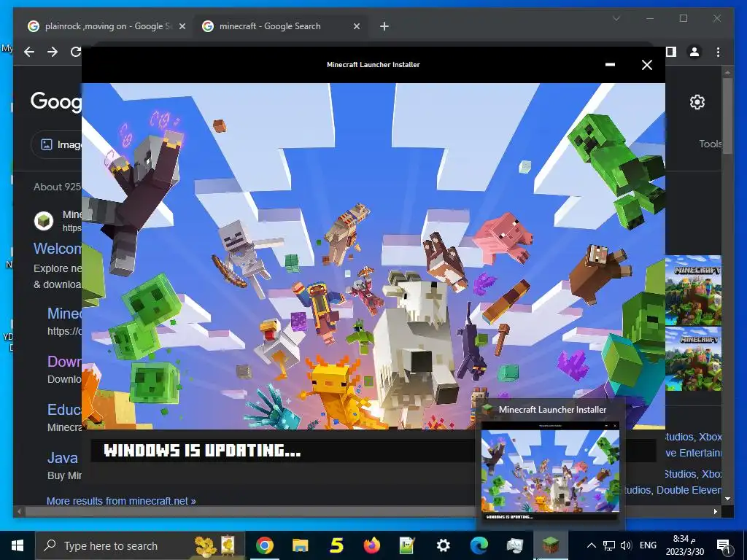Open the Java sitelink
Viewport: 747px width, 560px height.
[63, 458]
